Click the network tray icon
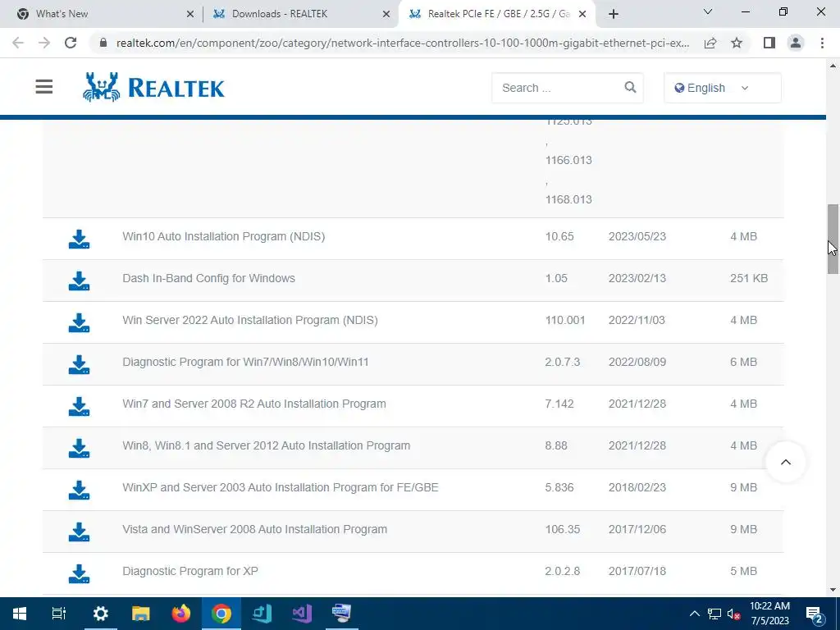The width and height of the screenshot is (840, 630). tap(714, 614)
